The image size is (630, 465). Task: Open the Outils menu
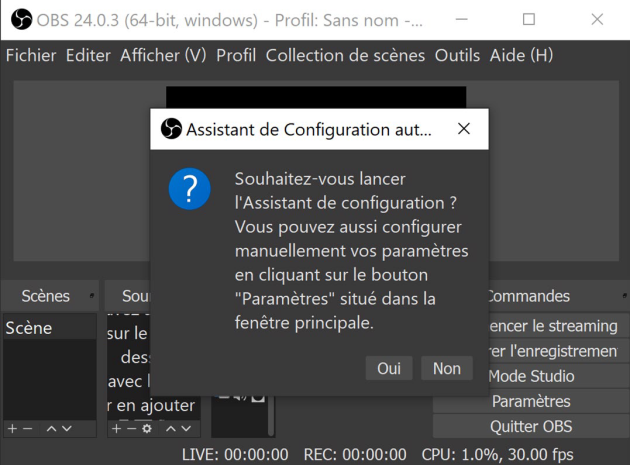tap(457, 55)
